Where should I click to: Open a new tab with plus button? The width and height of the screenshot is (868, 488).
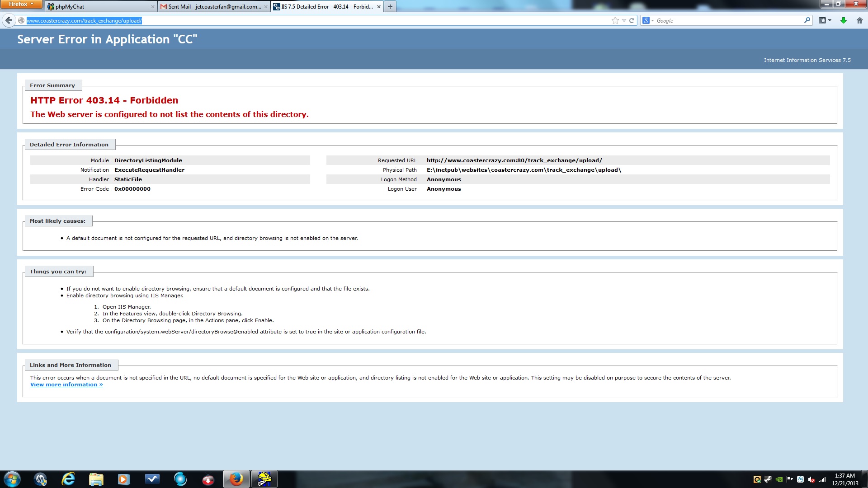[x=390, y=7]
